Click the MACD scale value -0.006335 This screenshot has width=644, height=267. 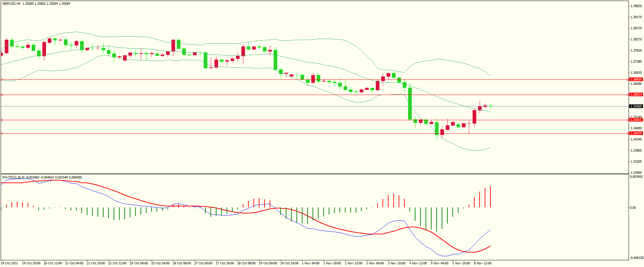[636, 258]
